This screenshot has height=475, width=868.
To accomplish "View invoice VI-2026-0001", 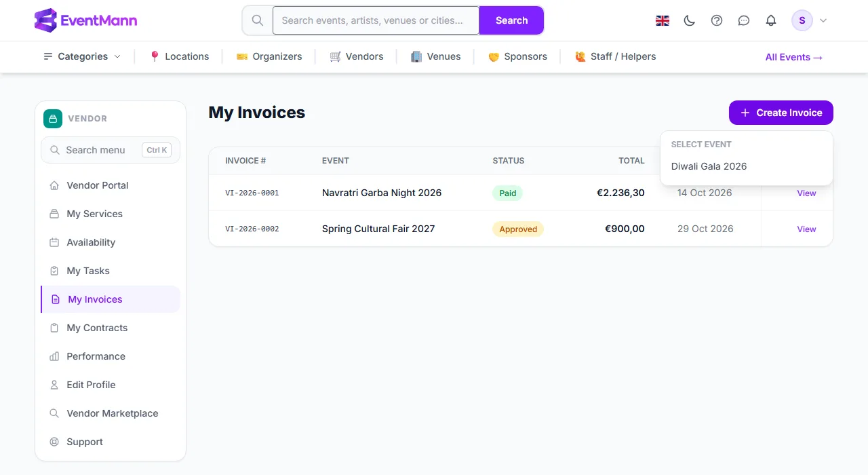I will [x=806, y=193].
